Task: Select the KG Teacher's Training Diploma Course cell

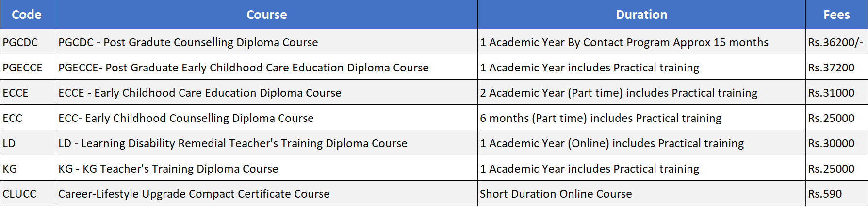Action: click(168, 169)
